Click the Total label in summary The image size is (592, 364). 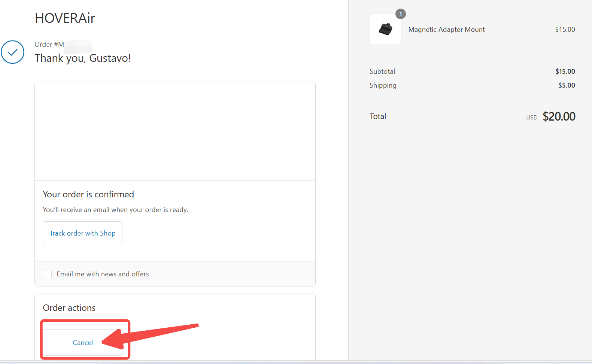[x=378, y=116]
